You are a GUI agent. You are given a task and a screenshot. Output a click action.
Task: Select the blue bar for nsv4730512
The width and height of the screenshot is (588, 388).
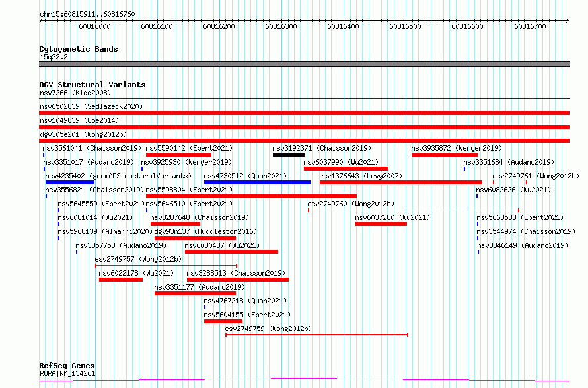[257, 182]
